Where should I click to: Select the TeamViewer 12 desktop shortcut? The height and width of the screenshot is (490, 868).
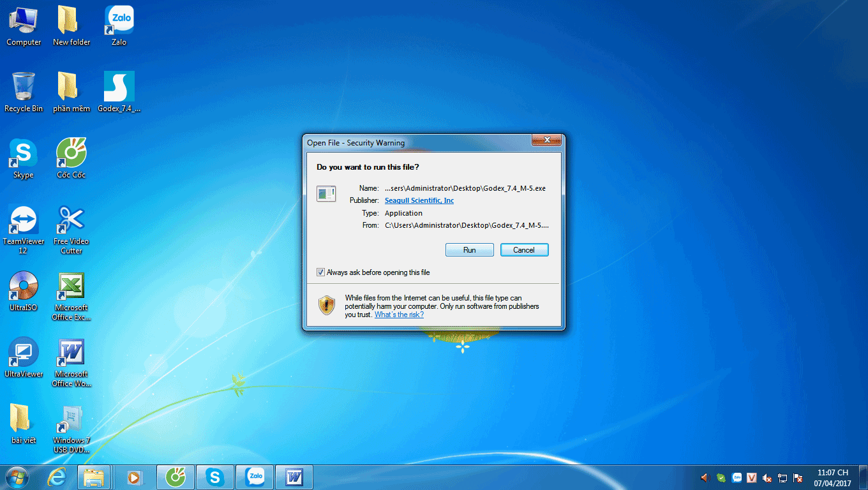[24, 230]
